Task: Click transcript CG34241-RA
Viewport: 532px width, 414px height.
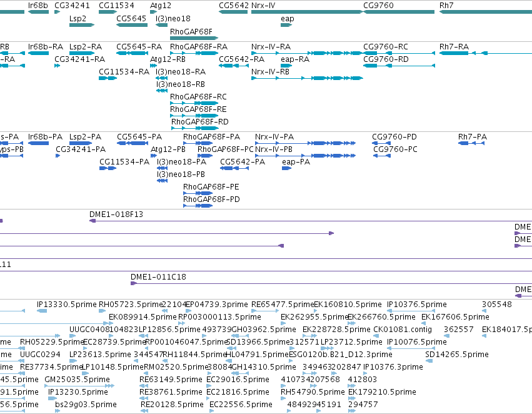Action: (x=80, y=59)
